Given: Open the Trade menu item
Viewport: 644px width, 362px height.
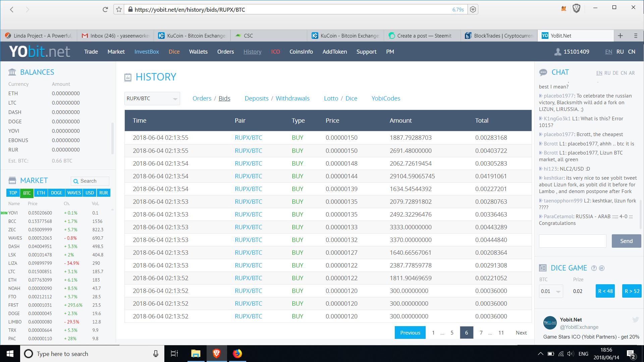Looking at the screenshot, I should tap(91, 52).
